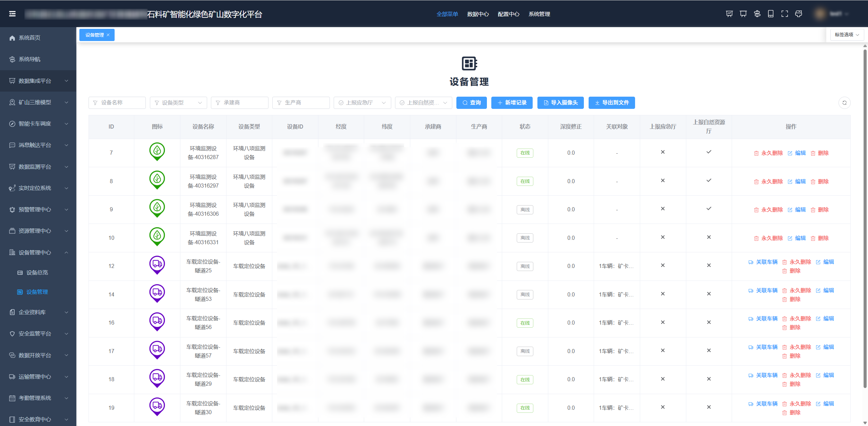Click the refresh icon beside the toolbar
This screenshot has height=426, width=868.
click(844, 103)
